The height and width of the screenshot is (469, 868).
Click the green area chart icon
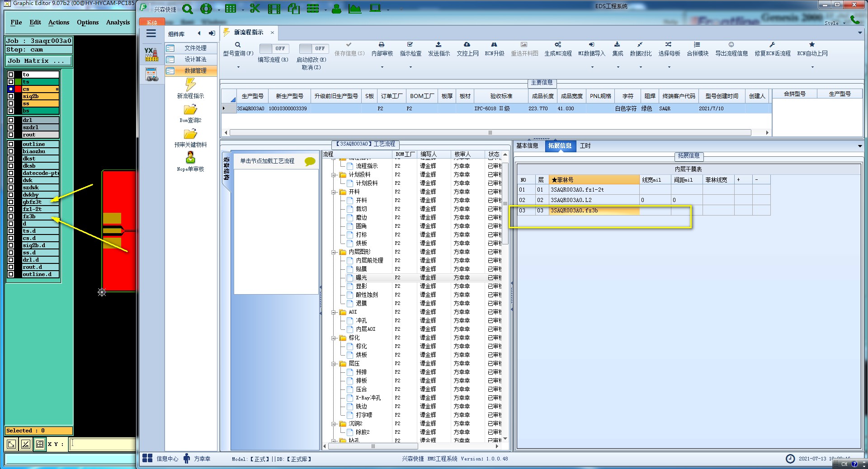pyautogui.click(x=355, y=9)
